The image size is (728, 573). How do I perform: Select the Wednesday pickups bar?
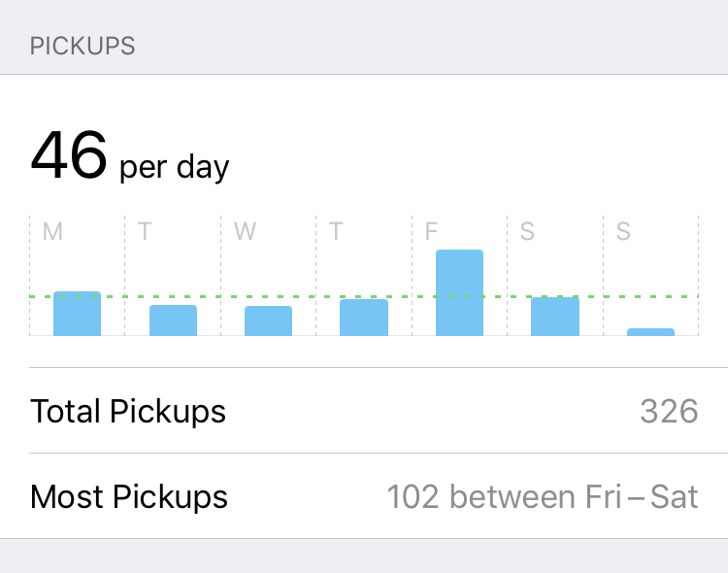tap(268, 320)
